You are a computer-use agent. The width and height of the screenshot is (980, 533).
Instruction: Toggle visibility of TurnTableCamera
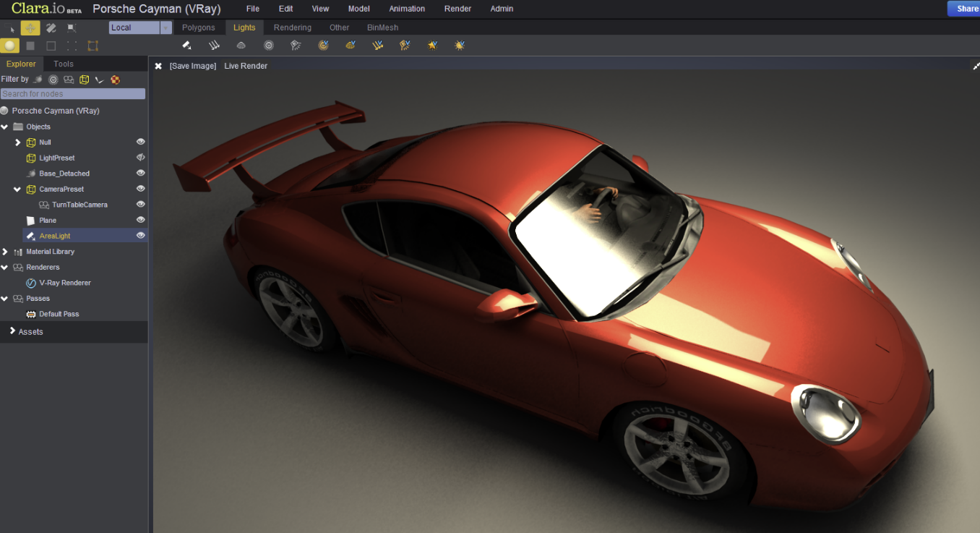tap(141, 205)
